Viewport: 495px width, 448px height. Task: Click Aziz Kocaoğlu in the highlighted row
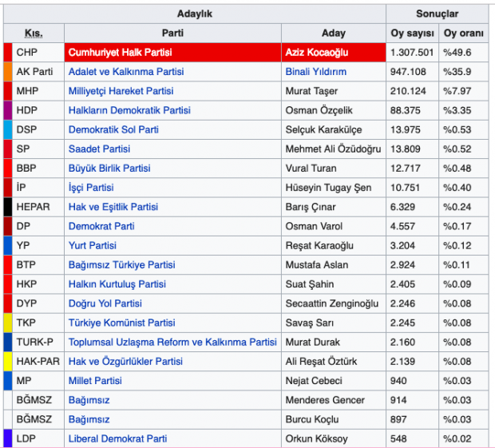tap(317, 53)
